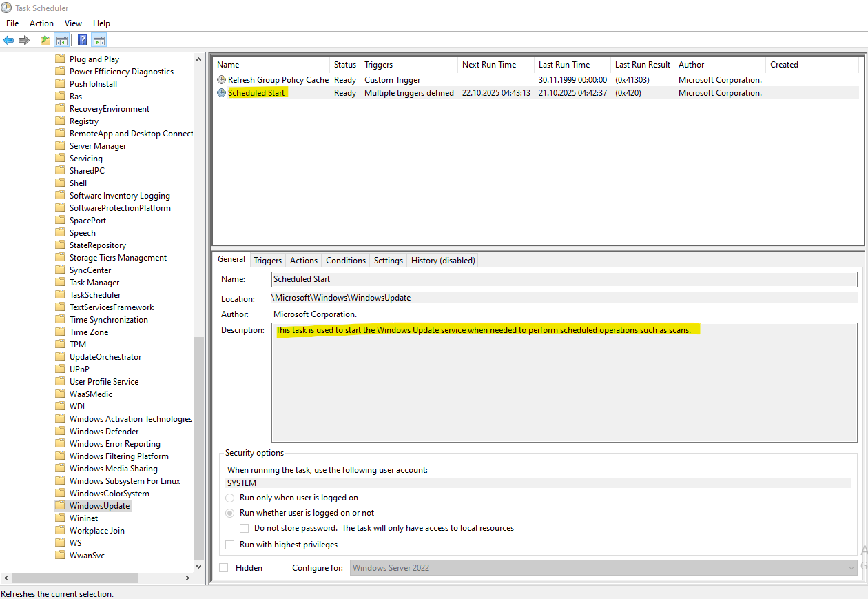Click the task Description text box
The height and width of the screenshot is (599, 868).
coord(564,386)
